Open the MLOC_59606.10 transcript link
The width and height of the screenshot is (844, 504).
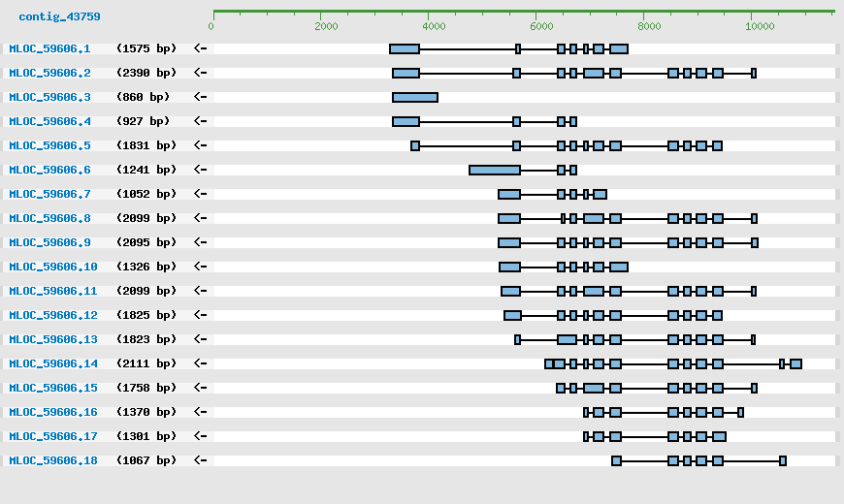[53, 267]
